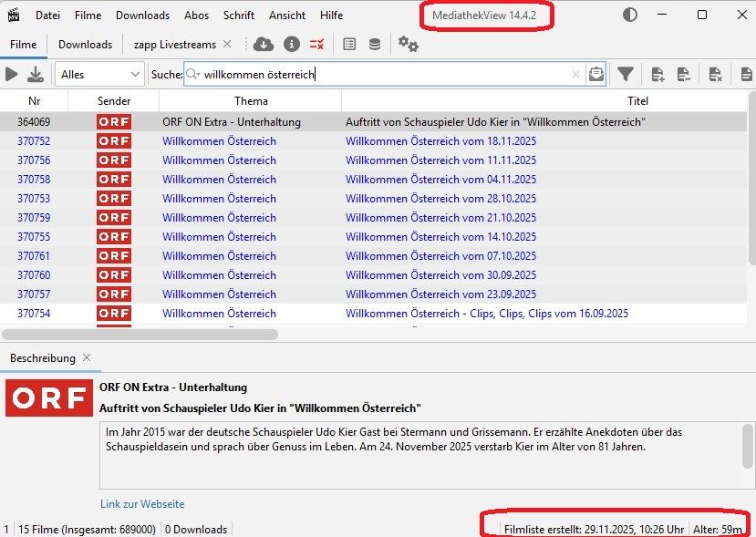Click the download film icon

pyautogui.click(x=36, y=75)
